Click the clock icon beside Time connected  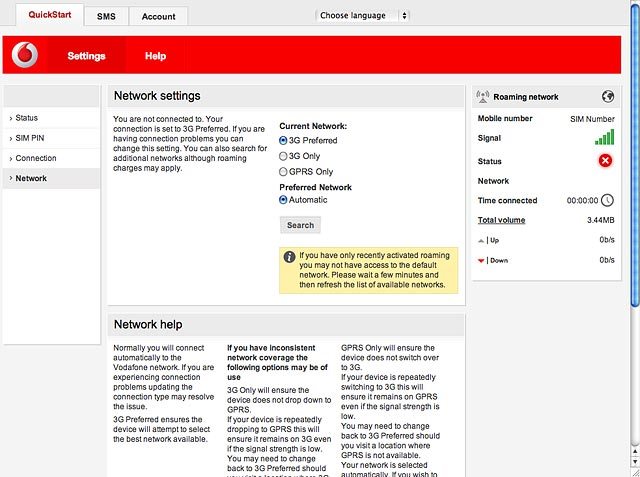607,200
